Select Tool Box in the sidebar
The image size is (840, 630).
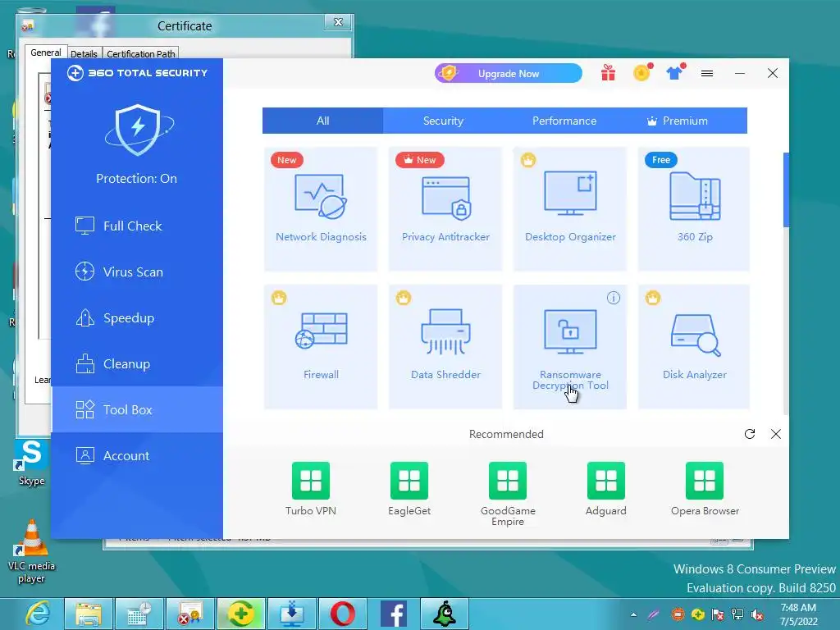(x=137, y=409)
